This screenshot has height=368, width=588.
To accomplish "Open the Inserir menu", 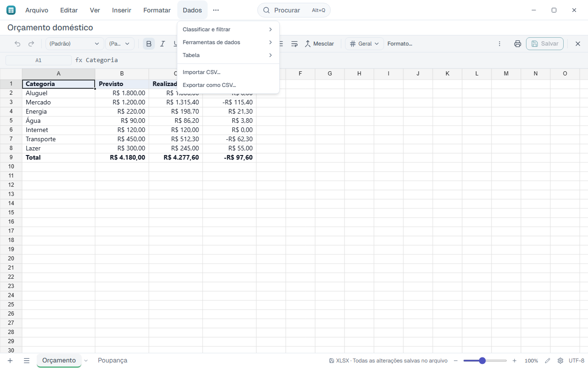I will tap(122, 10).
